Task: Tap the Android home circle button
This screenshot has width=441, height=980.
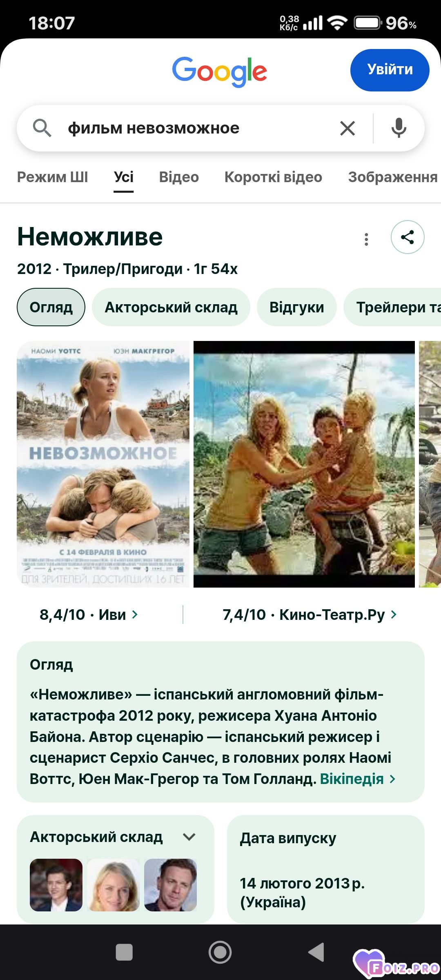Action: pyautogui.click(x=220, y=953)
